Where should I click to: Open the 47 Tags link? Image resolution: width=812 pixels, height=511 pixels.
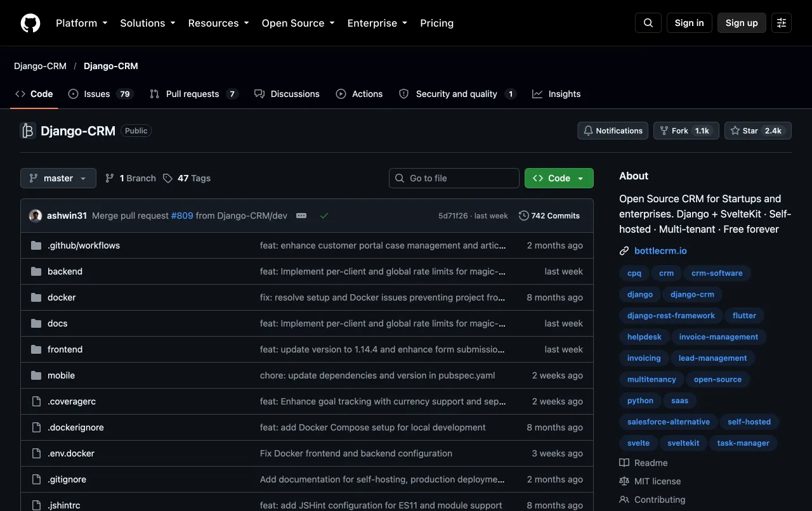[187, 178]
